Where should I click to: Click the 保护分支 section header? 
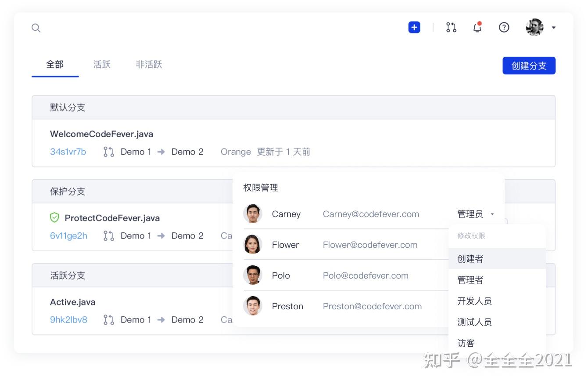pos(133,191)
